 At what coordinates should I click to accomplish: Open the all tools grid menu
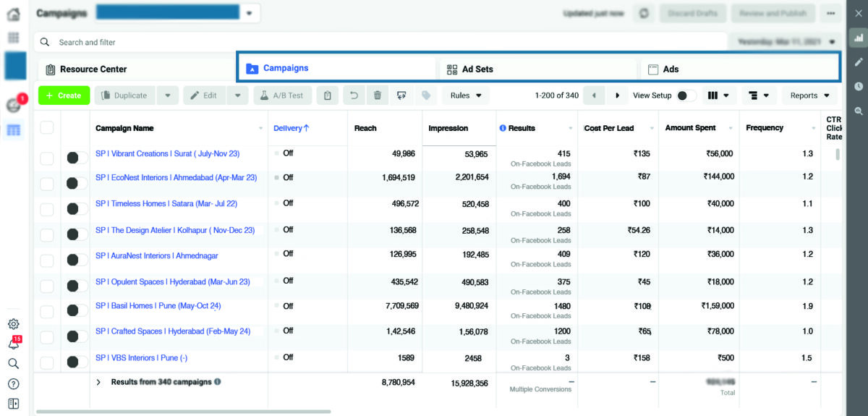[13, 38]
